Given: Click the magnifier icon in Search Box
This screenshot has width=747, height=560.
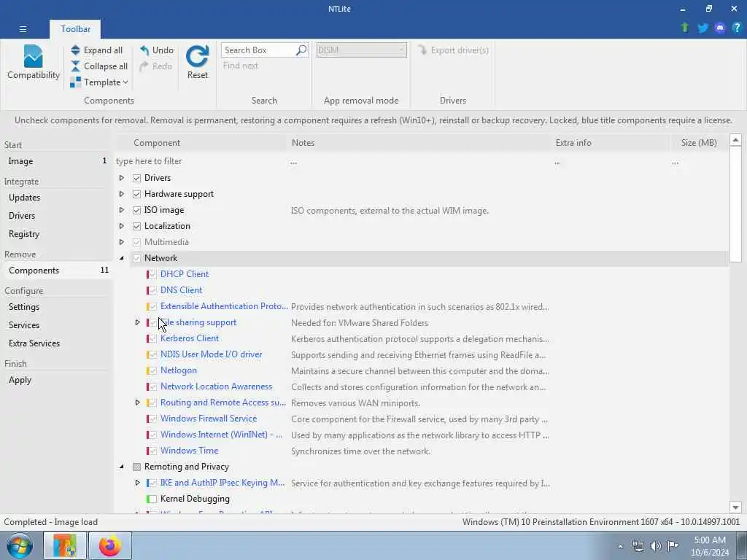Looking at the screenshot, I should tap(301, 50).
